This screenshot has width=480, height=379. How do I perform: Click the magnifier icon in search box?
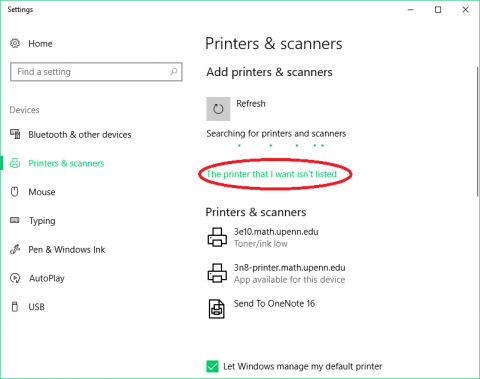173,72
